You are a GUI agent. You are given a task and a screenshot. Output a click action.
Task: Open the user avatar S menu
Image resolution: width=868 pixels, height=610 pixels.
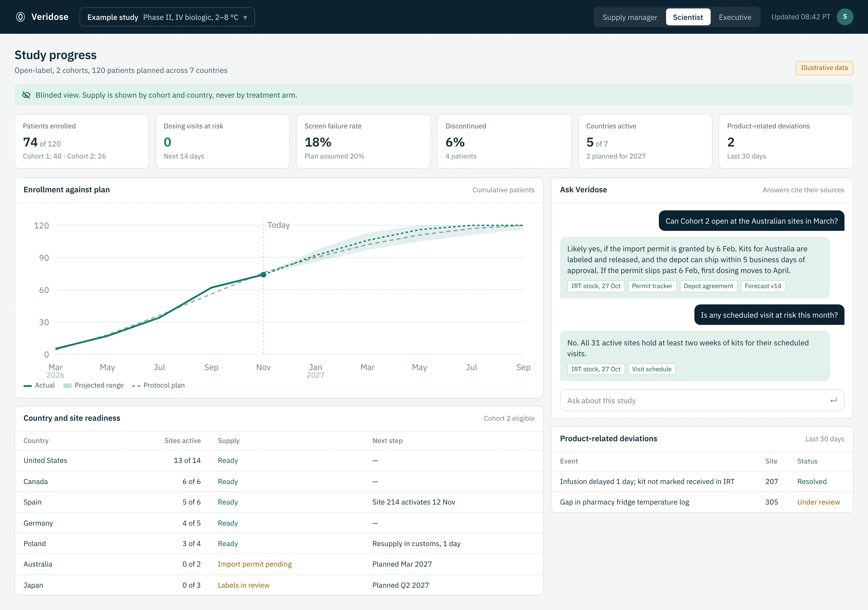[844, 17]
